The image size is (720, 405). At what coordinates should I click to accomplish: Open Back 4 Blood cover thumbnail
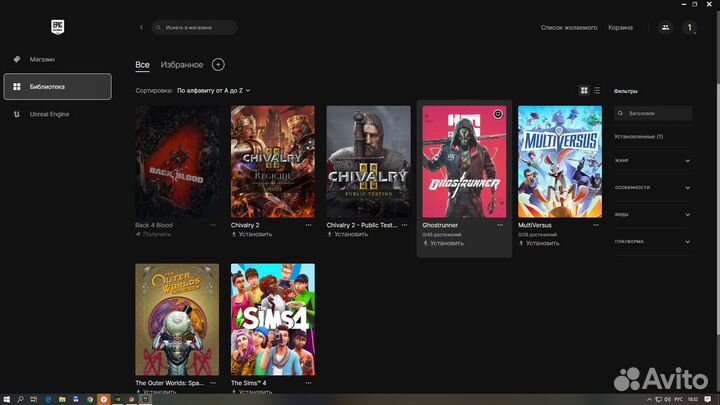tap(177, 162)
